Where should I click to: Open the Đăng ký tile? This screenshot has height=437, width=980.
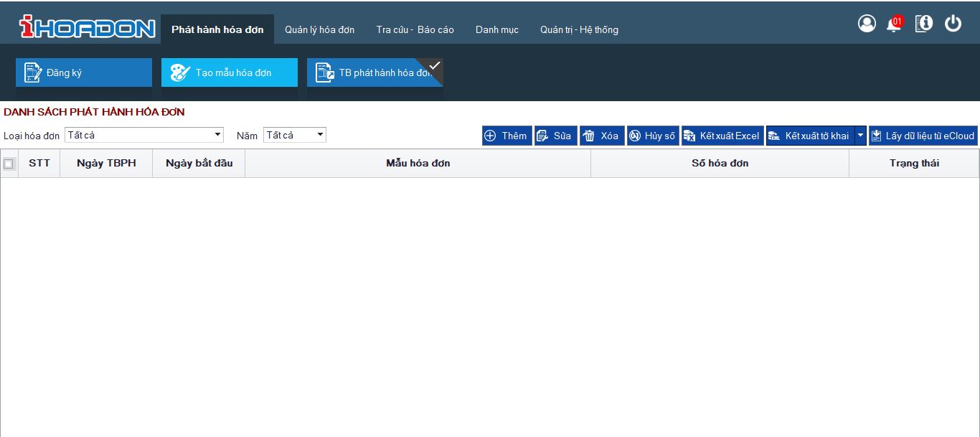click(84, 72)
